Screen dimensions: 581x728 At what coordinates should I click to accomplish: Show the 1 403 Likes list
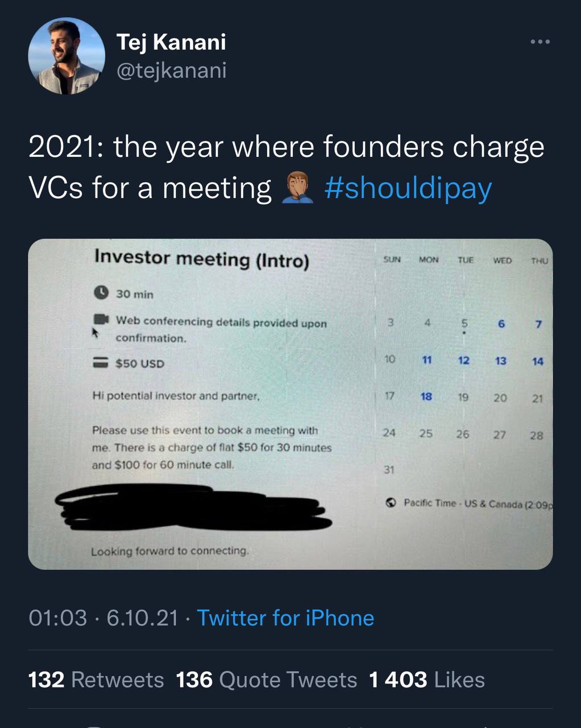(x=426, y=680)
